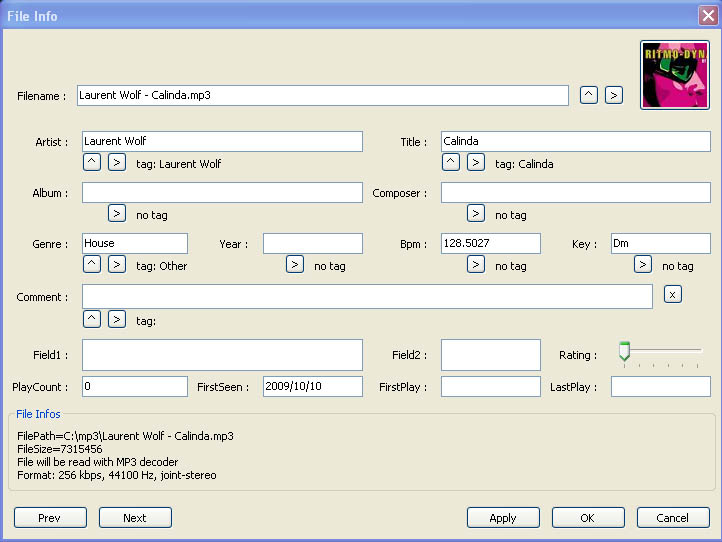
Task: Click the right-arrow button under Year
Action: 295,264
